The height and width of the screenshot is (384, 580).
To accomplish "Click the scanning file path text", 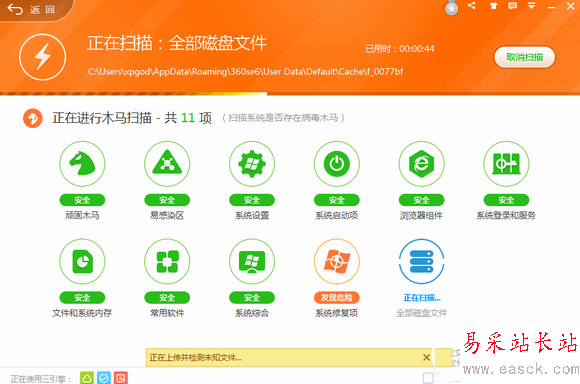I will click(x=246, y=72).
